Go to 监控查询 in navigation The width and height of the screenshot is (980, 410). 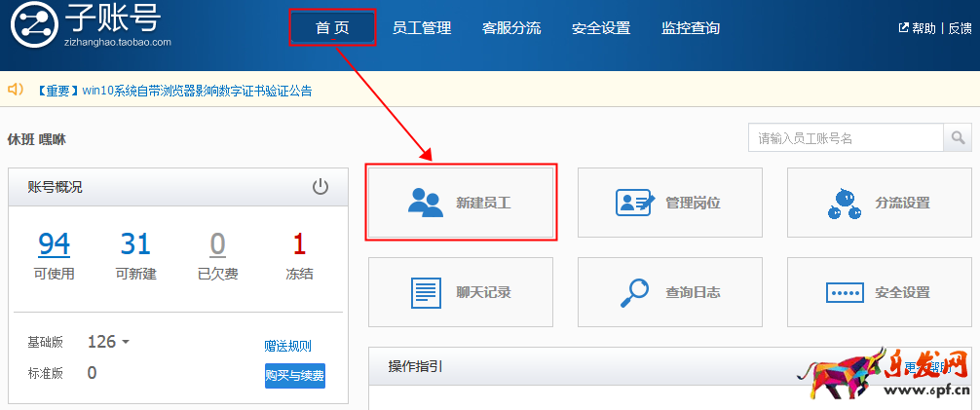(x=690, y=28)
